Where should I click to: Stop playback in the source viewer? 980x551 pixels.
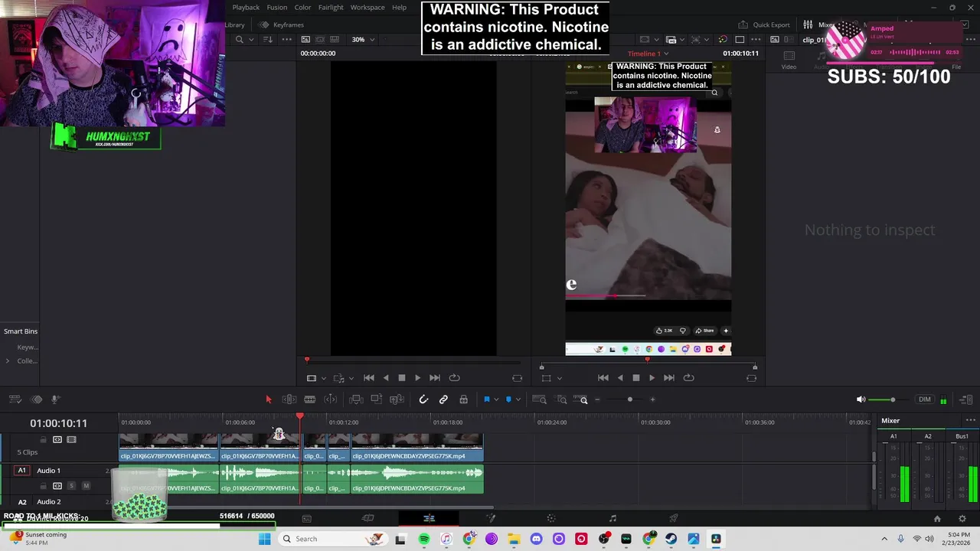pos(401,378)
